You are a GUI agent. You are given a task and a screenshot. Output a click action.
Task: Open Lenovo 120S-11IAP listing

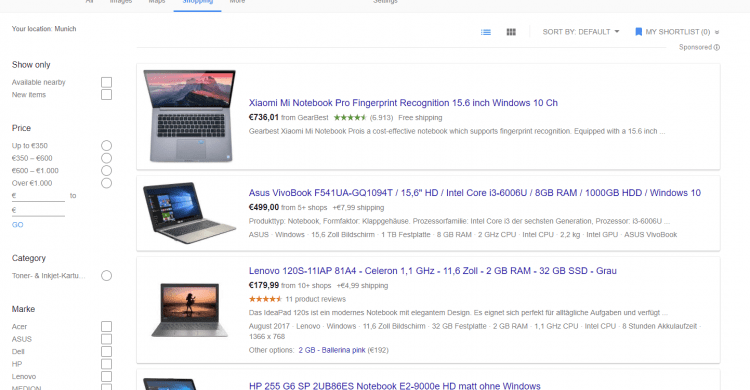pyautogui.click(x=432, y=271)
